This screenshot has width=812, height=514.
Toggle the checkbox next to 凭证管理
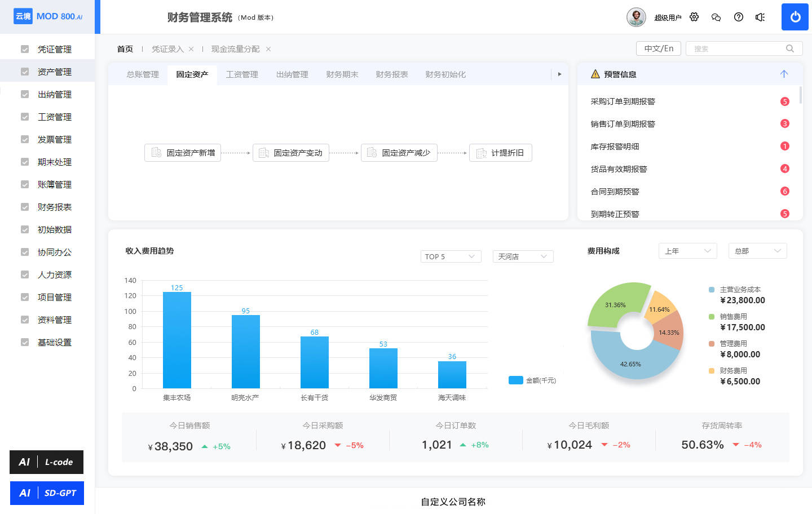coord(24,49)
